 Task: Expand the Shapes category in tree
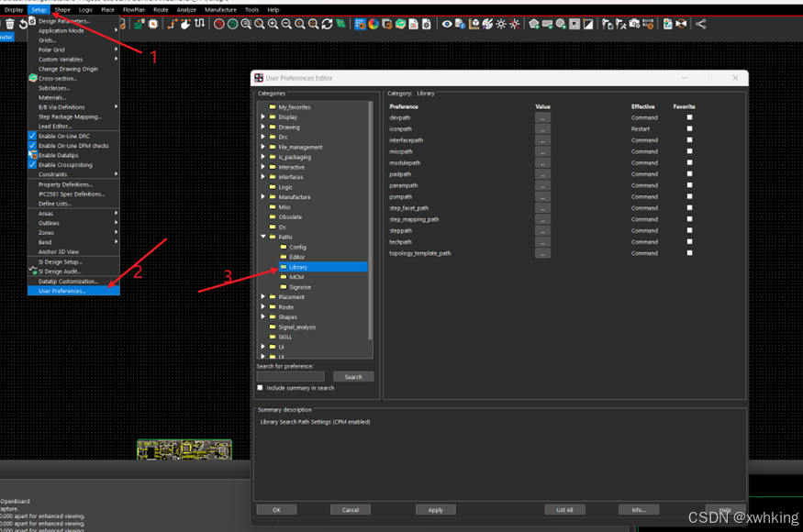click(x=263, y=316)
